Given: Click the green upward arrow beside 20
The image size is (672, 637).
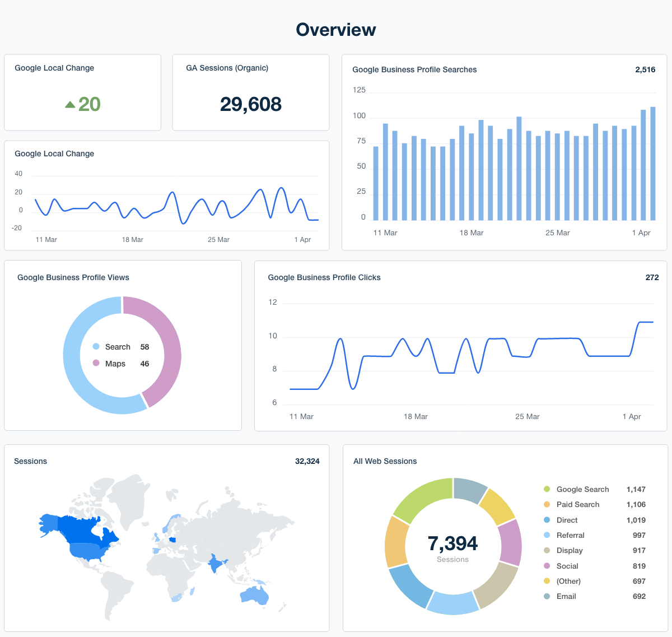Looking at the screenshot, I should 69,104.
